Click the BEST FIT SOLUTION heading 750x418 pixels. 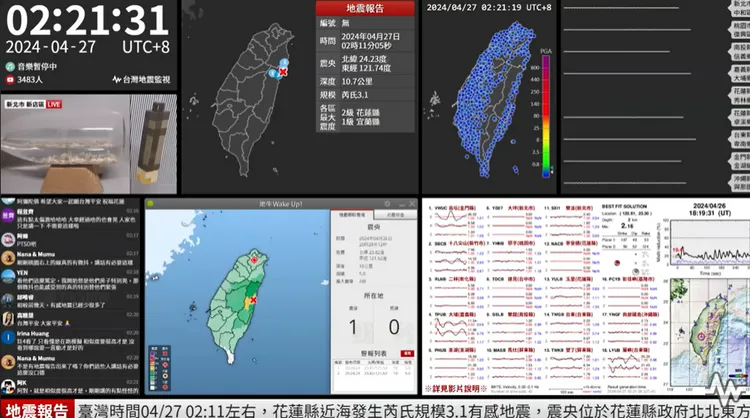pyautogui.click(x=624, y=206)
